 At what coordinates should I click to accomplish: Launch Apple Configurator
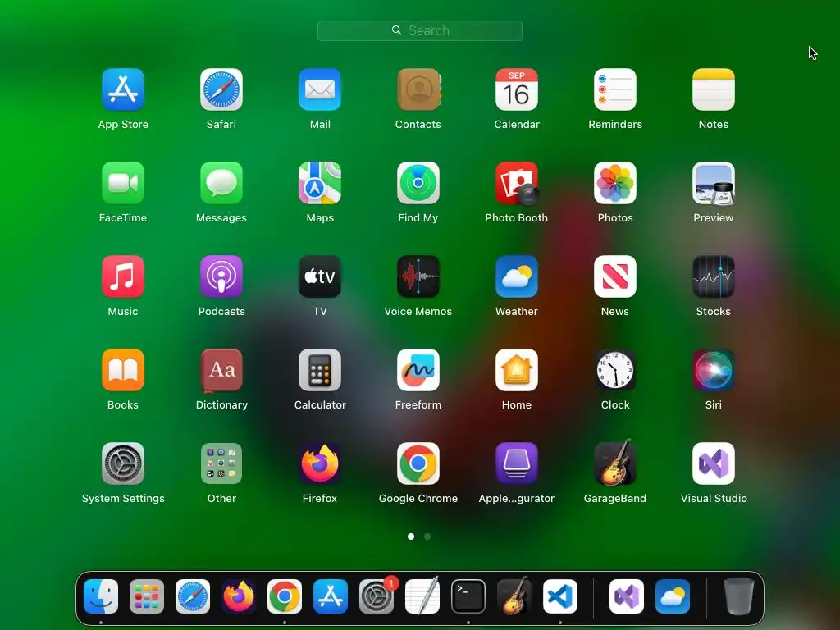[x=517, y=463]
